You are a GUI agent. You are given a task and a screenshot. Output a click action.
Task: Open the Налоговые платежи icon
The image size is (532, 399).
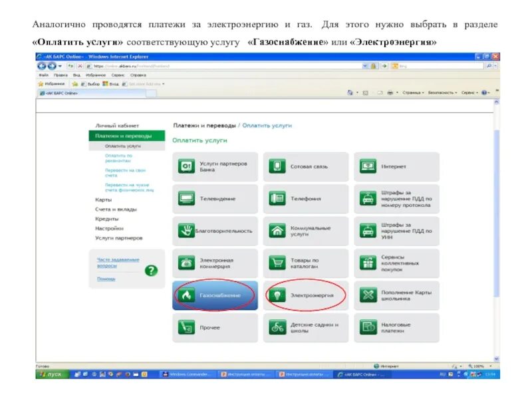click(x=368, y=327)
